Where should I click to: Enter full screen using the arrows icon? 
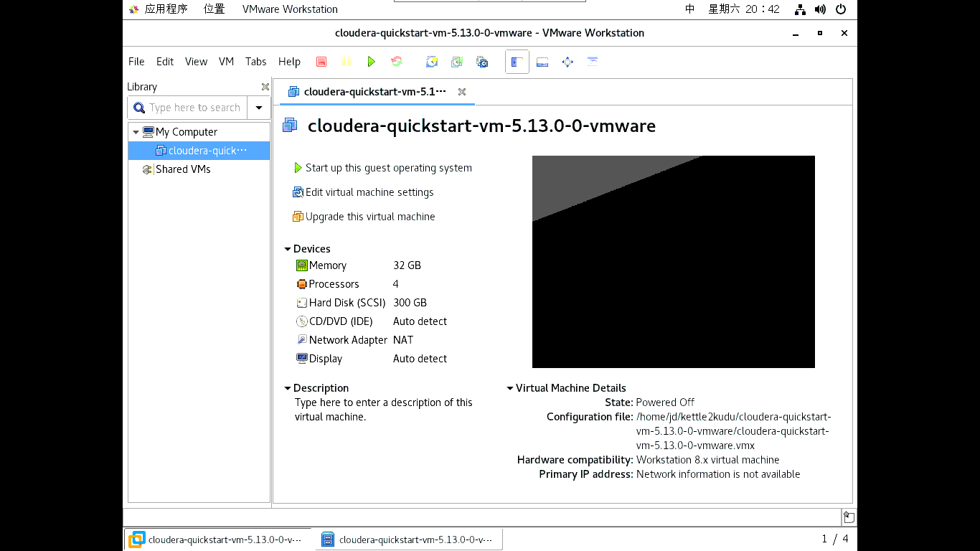pyautogui.click(x=567, y=62)
